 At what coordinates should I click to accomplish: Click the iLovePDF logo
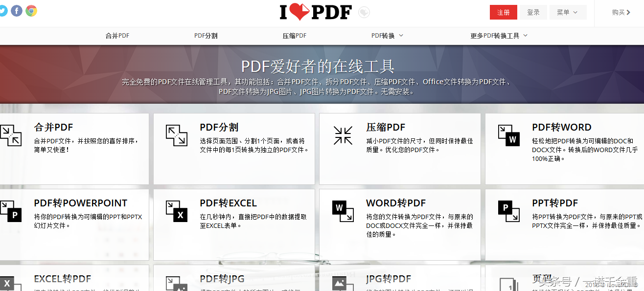[x=316, y=12]
